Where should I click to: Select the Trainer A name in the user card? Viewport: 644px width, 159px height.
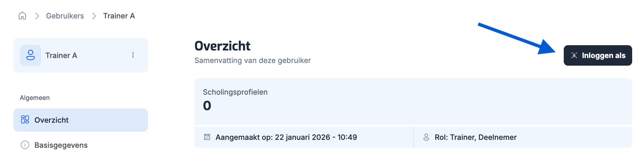(x=61, y=55)
